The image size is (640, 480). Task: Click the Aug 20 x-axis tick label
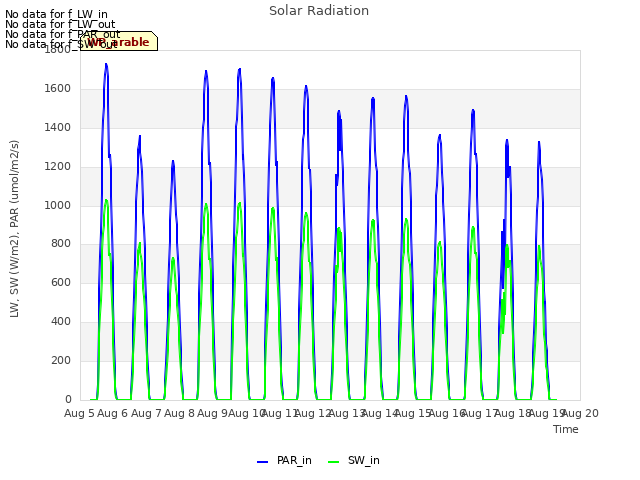pos(580,413)
